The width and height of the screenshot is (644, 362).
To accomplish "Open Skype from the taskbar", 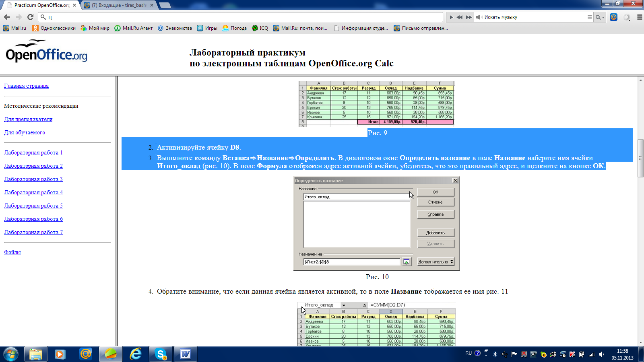I will click(161, 354).
